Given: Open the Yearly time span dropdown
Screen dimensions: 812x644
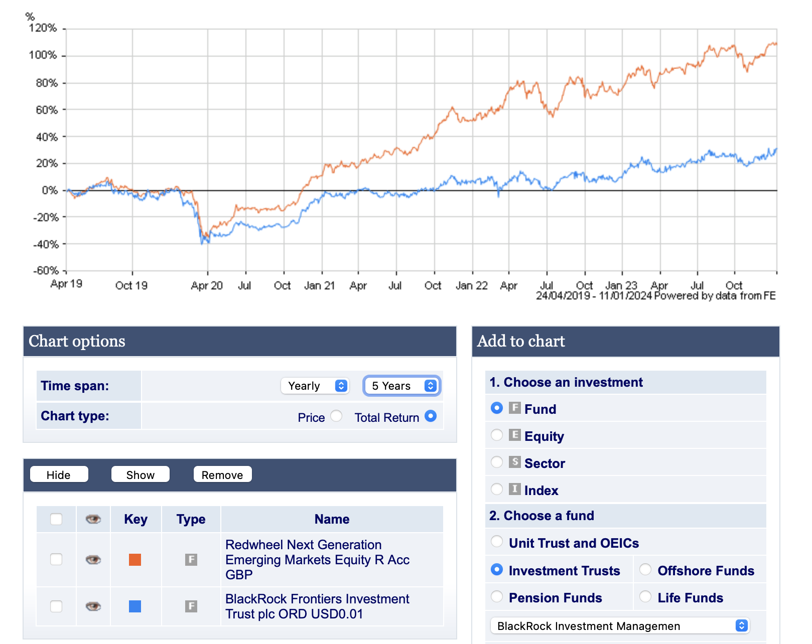Looking at the screenshot, I should [x=315, y=386].
